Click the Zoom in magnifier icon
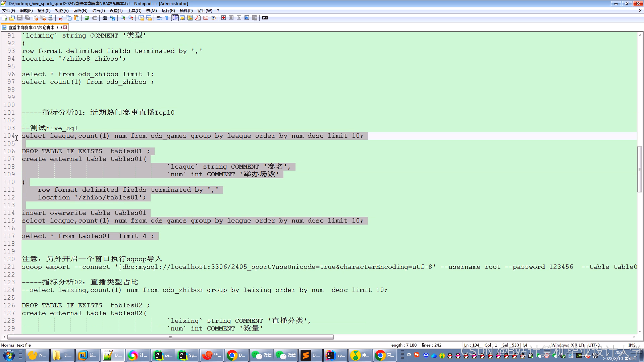The width and height of the screenshot is (644, 362). (123, 18)
